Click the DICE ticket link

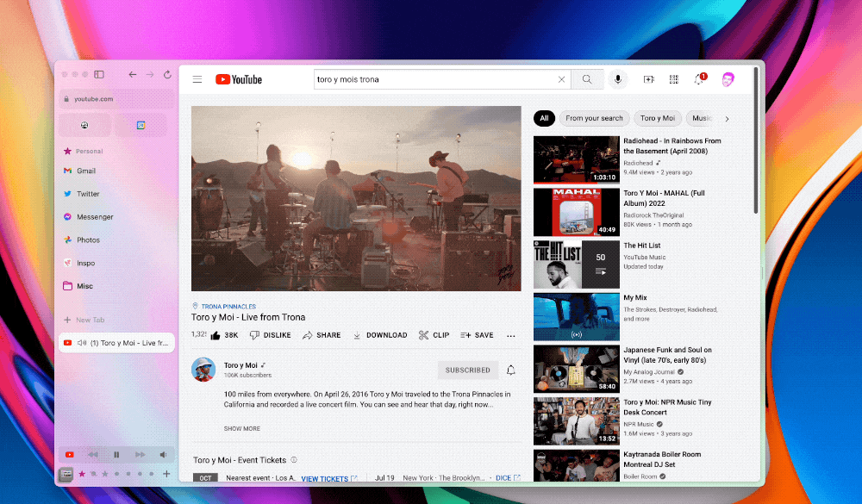coord(508,478)
